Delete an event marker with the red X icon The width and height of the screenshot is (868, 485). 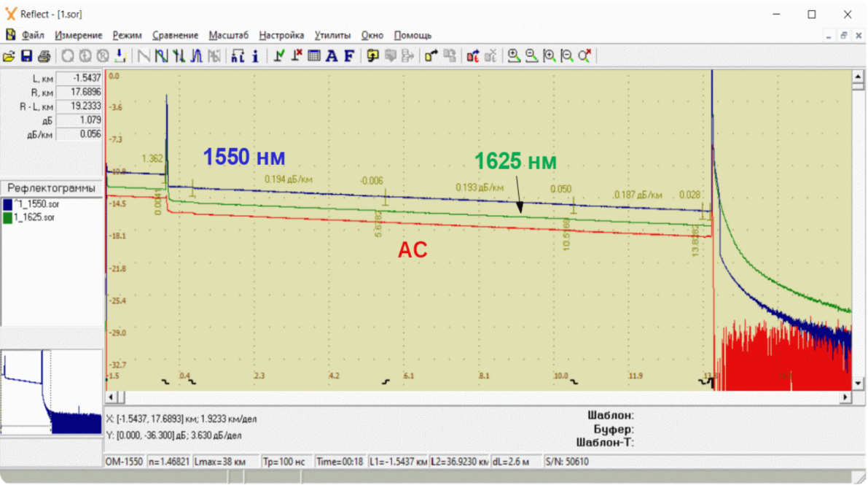297,56
